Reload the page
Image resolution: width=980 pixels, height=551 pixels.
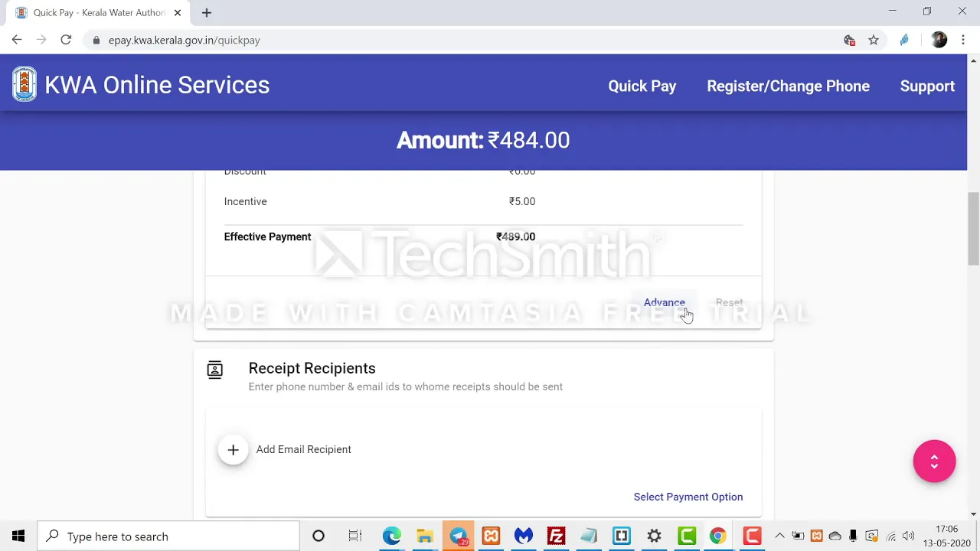pyautogui.click(x=66, y=40)
